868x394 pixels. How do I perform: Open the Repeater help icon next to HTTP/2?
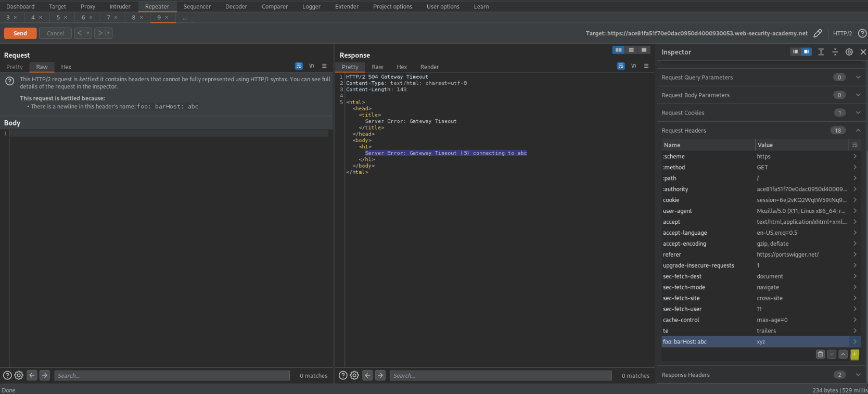click(862, 33)
